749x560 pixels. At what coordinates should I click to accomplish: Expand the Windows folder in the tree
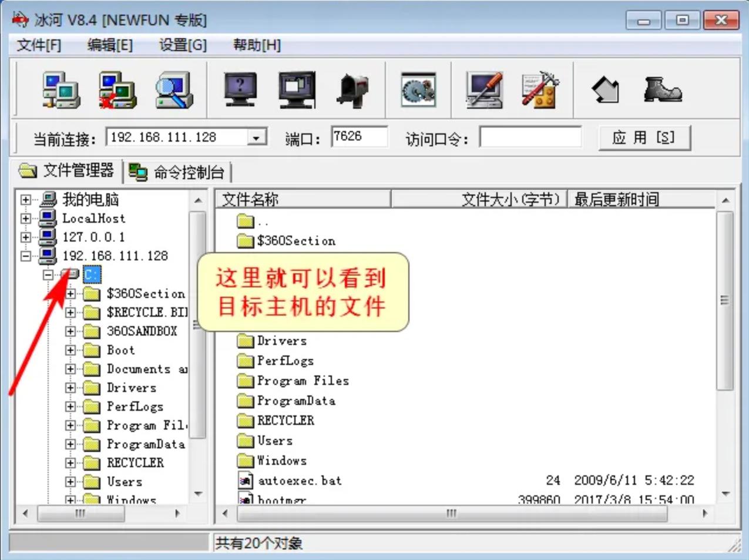click(71, 499)
